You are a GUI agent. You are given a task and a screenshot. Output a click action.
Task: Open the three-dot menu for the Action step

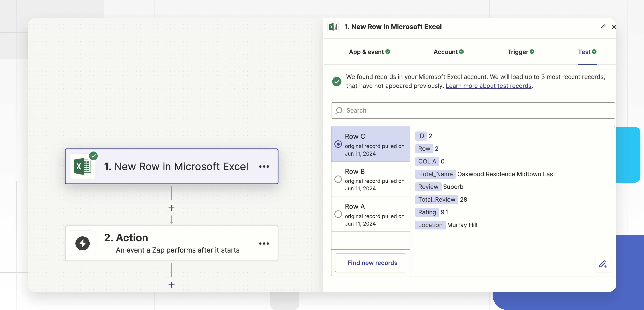point(264,243)
